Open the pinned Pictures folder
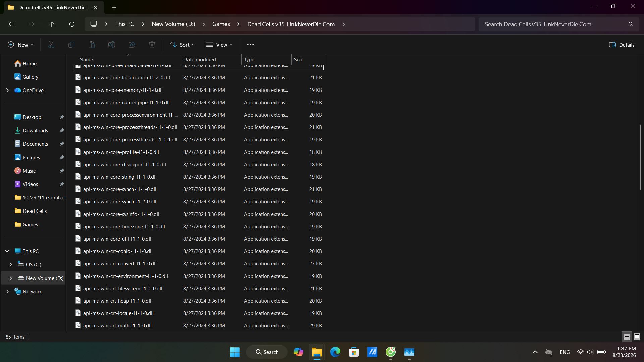 31,157
